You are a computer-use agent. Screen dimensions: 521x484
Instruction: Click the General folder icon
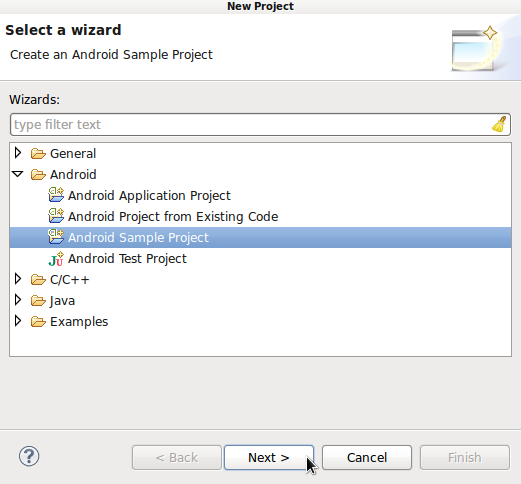point(38,154)
